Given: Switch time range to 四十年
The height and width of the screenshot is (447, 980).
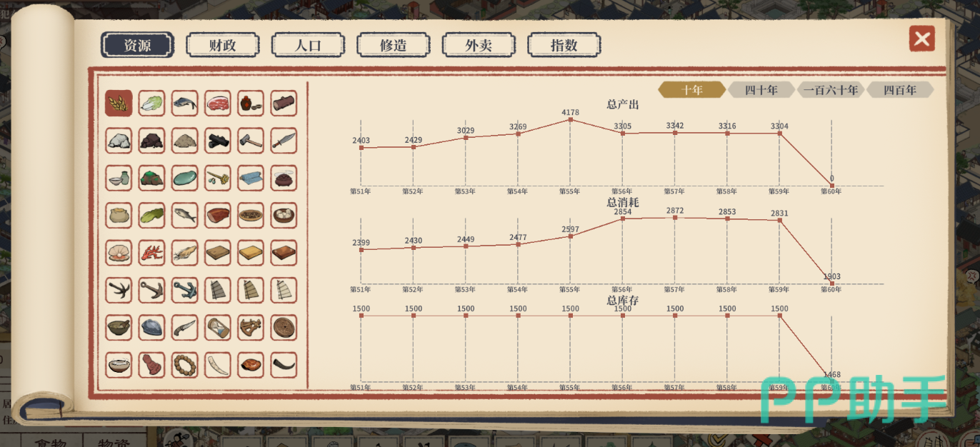Looking at the screenshot, I should click(761, 90).
